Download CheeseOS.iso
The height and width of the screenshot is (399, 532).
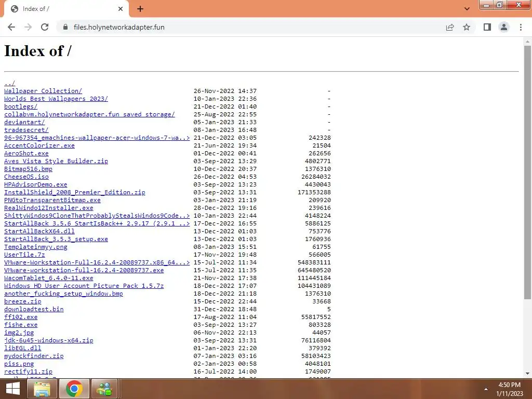(x=26, y=177)
